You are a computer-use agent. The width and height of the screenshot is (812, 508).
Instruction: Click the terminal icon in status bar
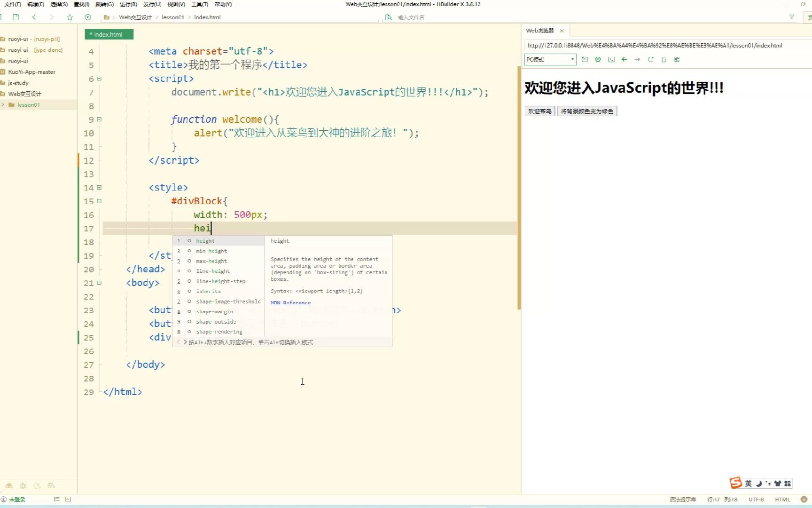click(68, 499)
